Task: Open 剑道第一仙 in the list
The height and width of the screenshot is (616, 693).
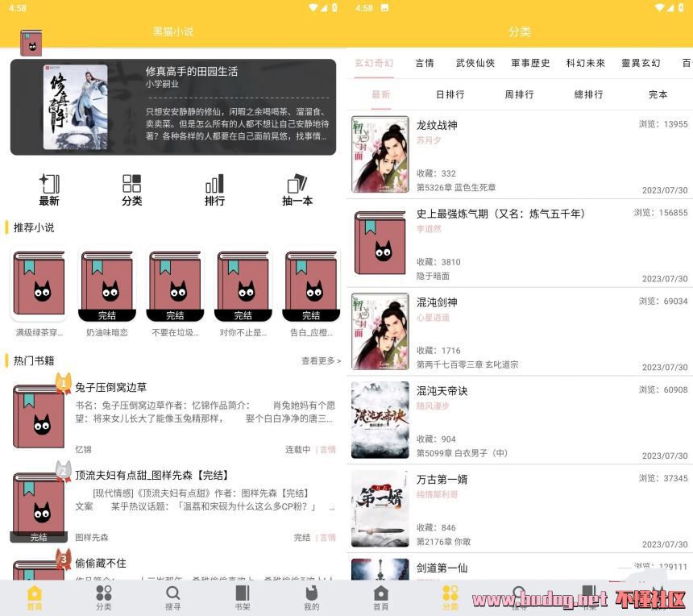Action: [520, 567]
